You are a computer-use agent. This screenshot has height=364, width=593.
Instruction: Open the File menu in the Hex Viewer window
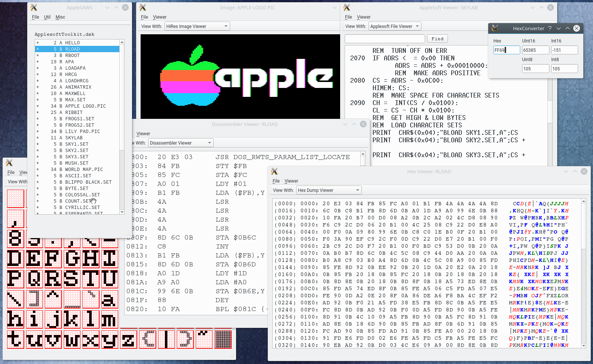pos(276,181)
